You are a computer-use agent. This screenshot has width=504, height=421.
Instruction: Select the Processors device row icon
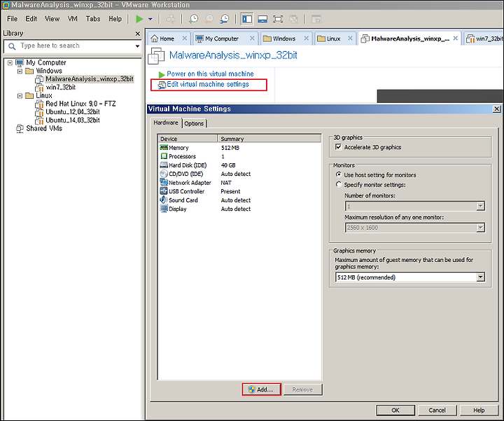coord(164,156)
